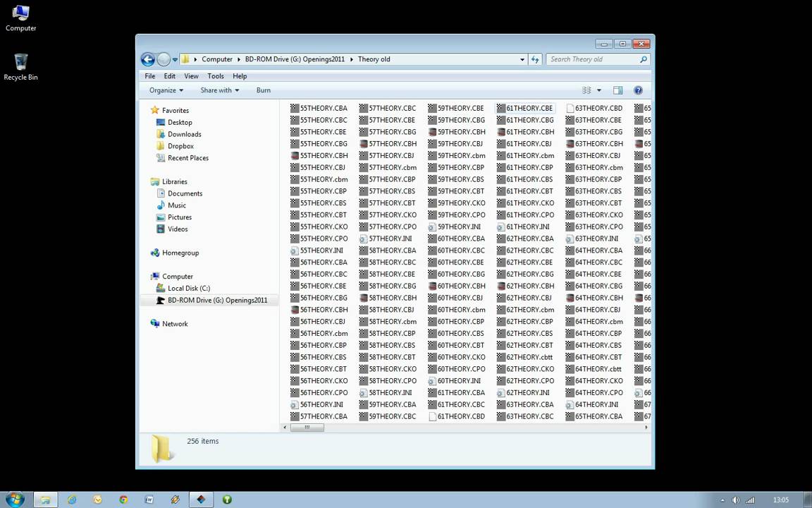Image resolution: width=812 pixels, height=508 pixels.
Task: Select the file 61THEORY.CBD
Action: click(457, 416)
